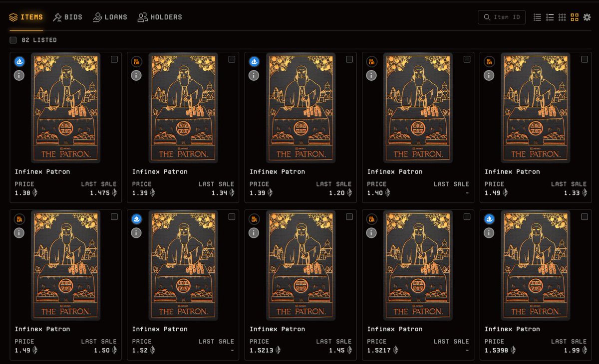Check the checkbox on the 1.5213 card
599x364 pixels.
(x=349, y=216)
